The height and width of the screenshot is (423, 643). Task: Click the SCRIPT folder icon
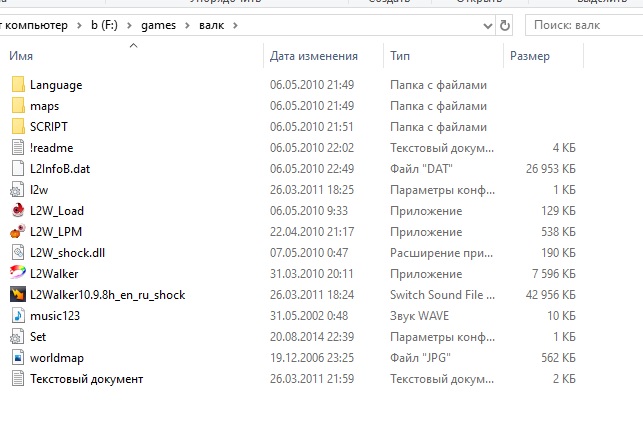click(18, 126)
